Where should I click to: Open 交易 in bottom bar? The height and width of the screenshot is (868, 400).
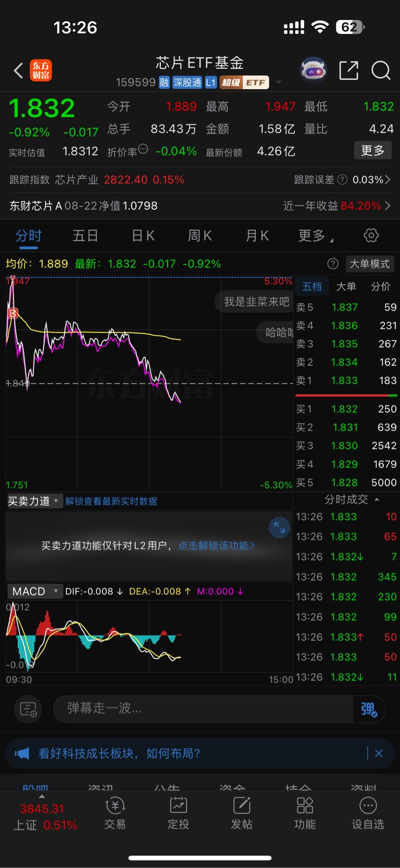pyautogui.click(x=115, y=814)
